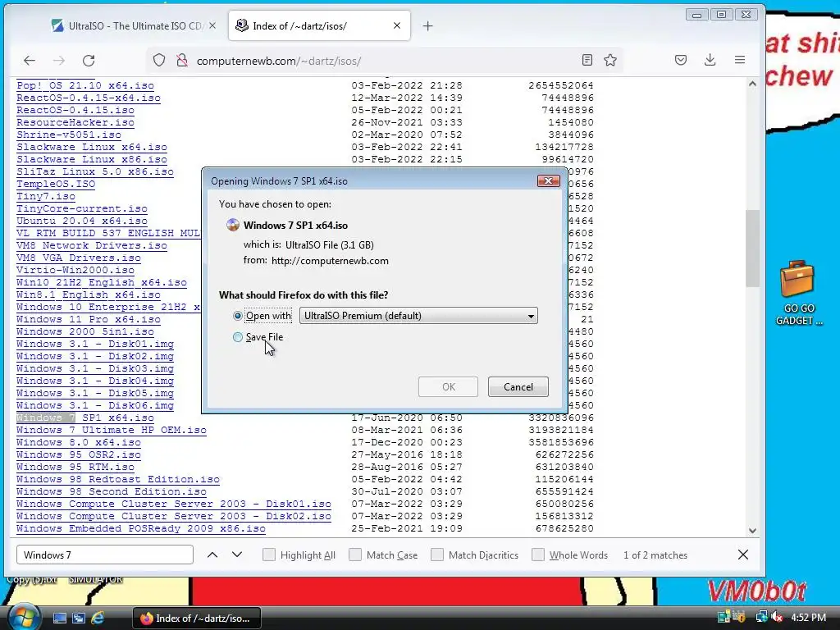The height and width of the screenshot is (630, 840).
Task: Select the Save File radio button
Action: (238, 337)
